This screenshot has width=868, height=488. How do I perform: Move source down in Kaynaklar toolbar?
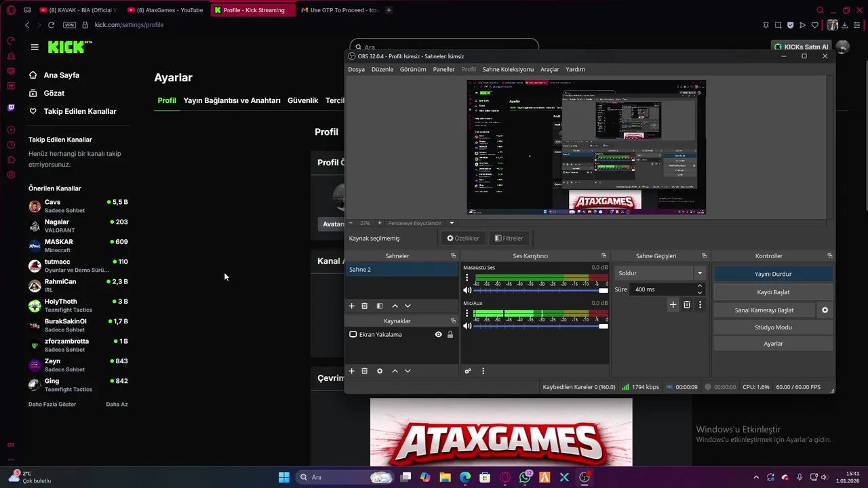pos(408,371)
